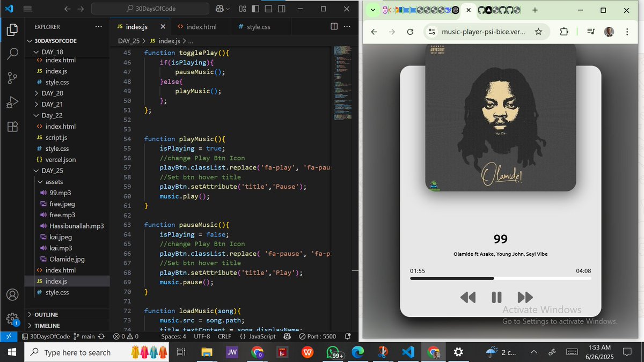Viewport: 644px width, 362px height.
Task: Open Olamide.jpg file
Action: tap(67, 259)
